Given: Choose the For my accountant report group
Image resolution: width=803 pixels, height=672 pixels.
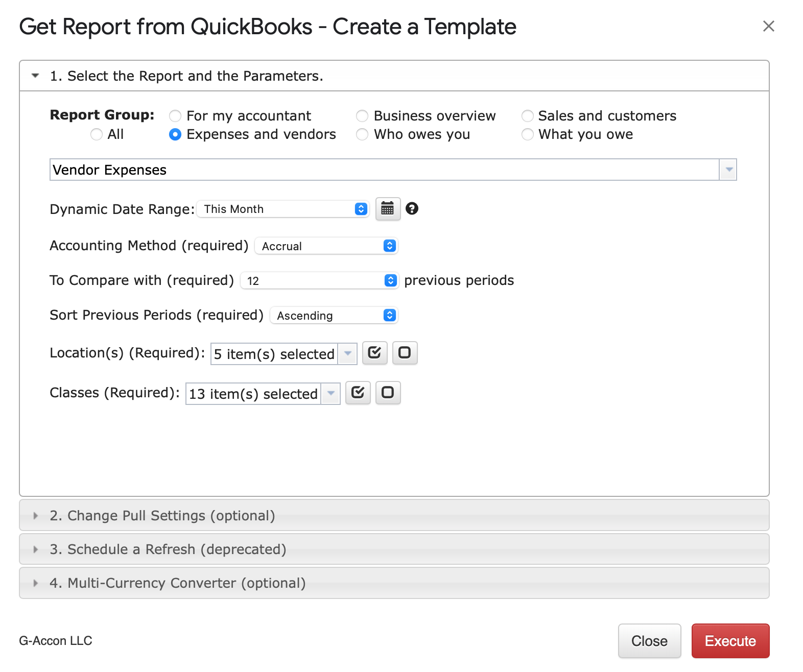Looking at the screenshot, I should click(175, 116).
